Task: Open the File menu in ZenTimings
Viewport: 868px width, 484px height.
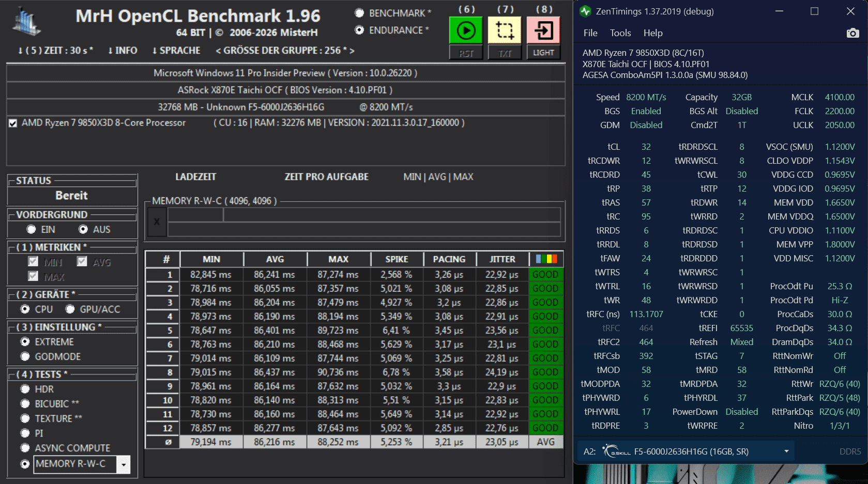Action: tap(590, 33)
